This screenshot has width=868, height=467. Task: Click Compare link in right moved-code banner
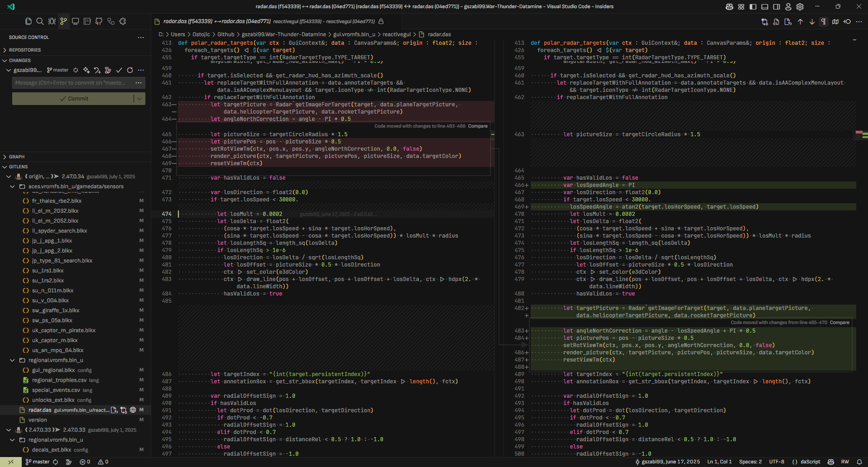[x=839, y=323]
